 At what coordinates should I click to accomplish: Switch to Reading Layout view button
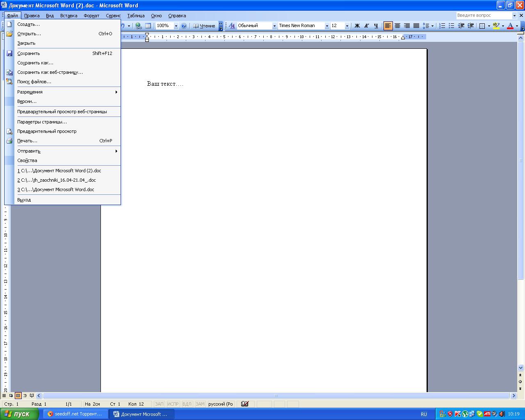click(x=32, y=396)
